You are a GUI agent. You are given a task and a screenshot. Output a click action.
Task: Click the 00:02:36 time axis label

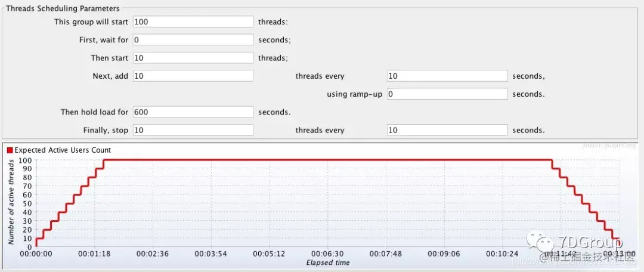(153, 254)
